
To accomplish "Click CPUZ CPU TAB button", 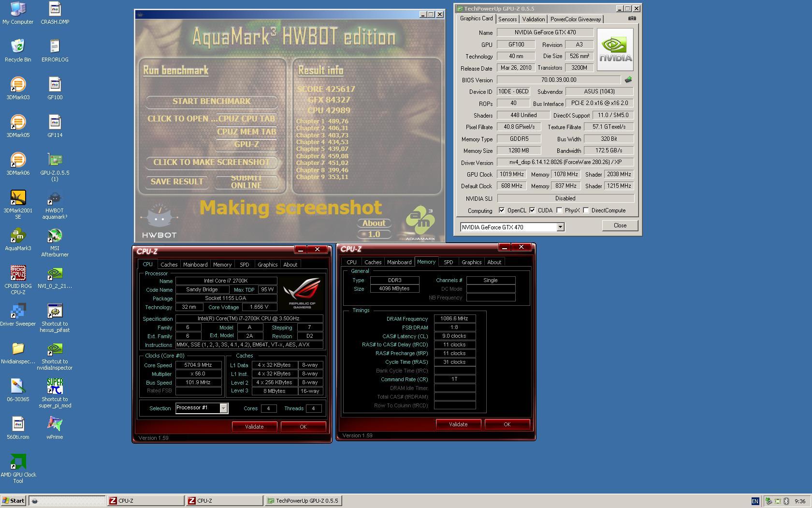I will point(246,119).
